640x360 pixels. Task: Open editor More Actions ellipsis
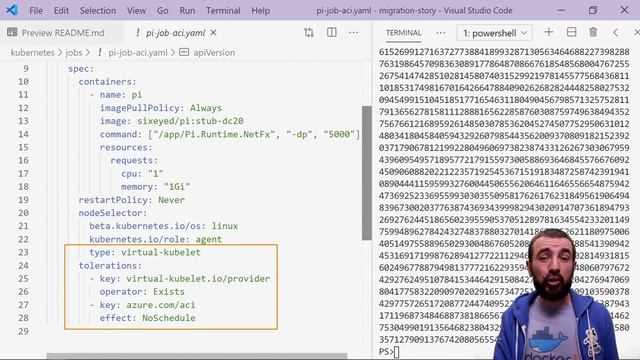pos(353,33)
